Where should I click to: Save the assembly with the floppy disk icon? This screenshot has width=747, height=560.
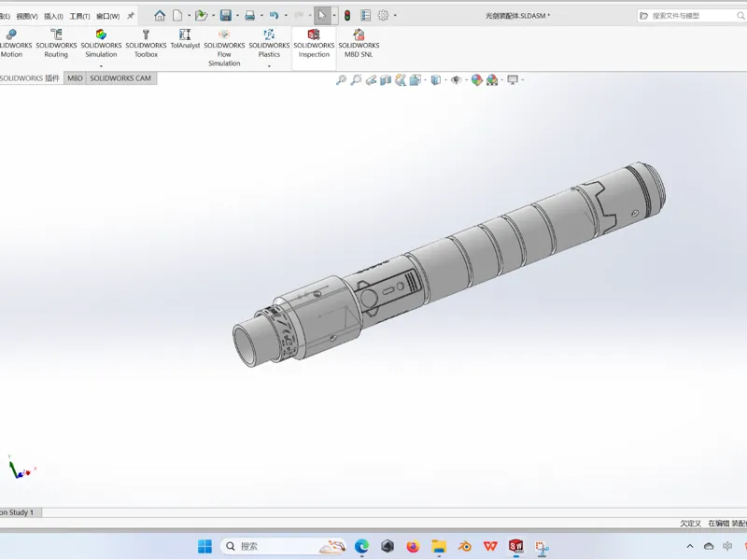coord(226,16)
